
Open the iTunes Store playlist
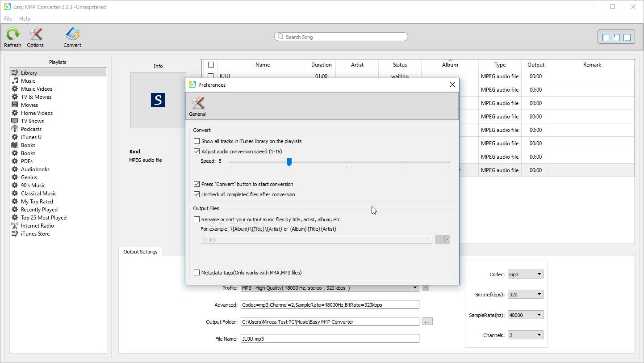[x=58, y=234]
